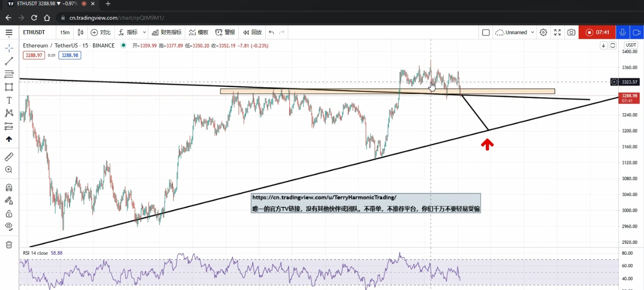Open the candlestick chart style picker
644x290 pixels.
click(80, 32)
